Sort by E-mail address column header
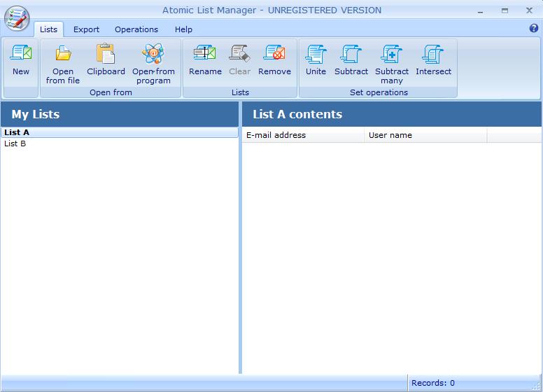The image size is (543, 392). [303, 135]
